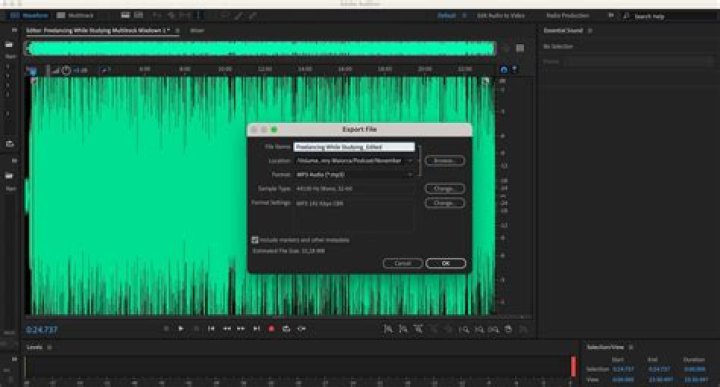Click the Zoom In Time icon

pos(418,329)
